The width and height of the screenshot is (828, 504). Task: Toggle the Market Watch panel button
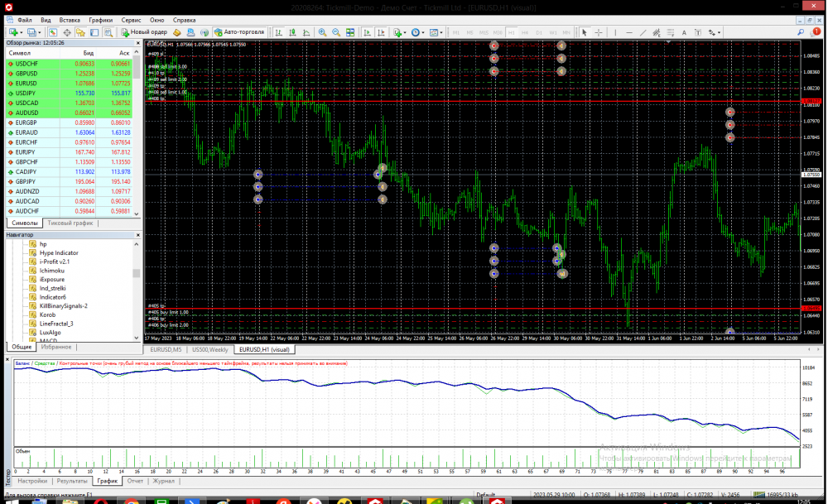click(x=53, y=32)
